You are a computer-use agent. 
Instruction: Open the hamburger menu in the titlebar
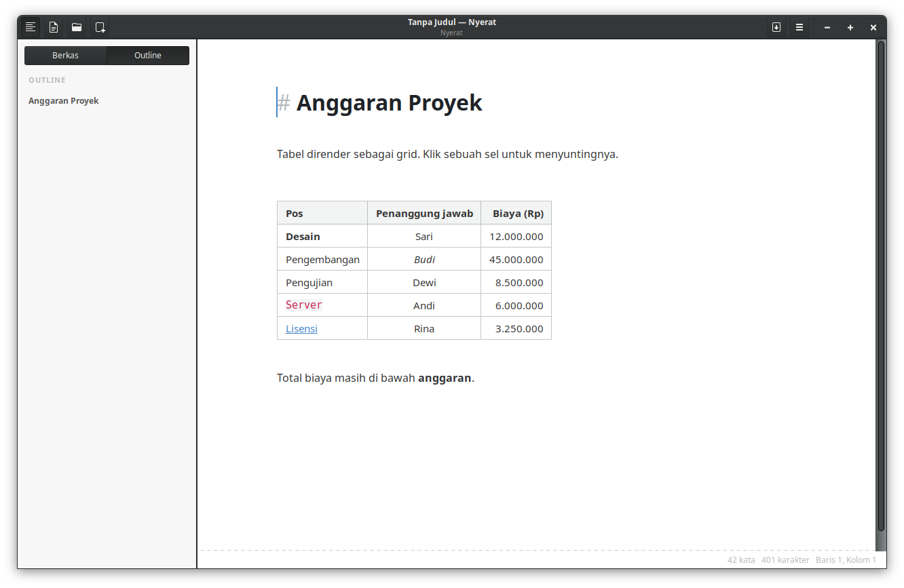click(799, 27)
